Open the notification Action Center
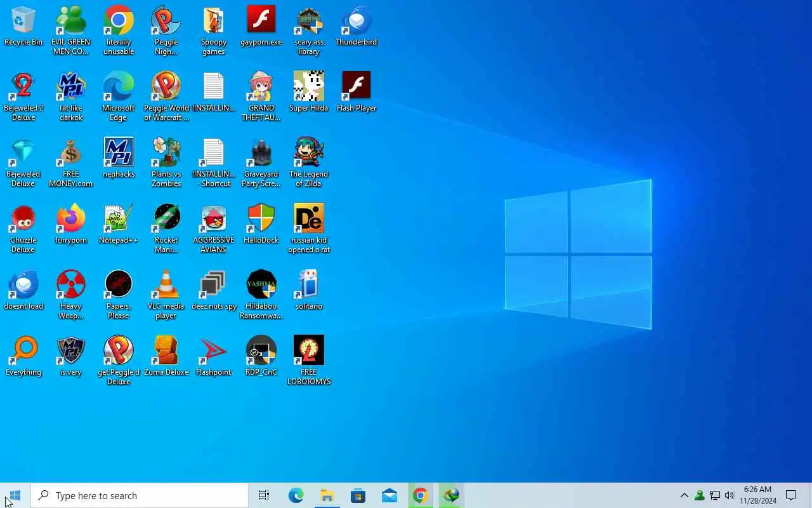Image resolution: width=812 pixels, height=508 pixels. [x=791, y=495]
